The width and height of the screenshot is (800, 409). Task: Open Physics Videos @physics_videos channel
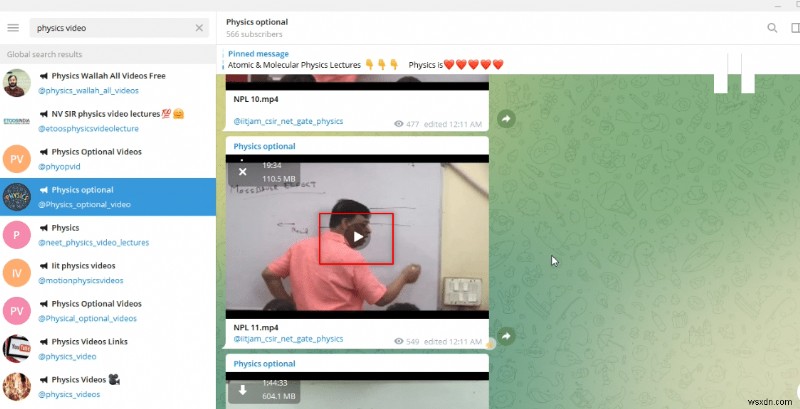pos(108,387)
